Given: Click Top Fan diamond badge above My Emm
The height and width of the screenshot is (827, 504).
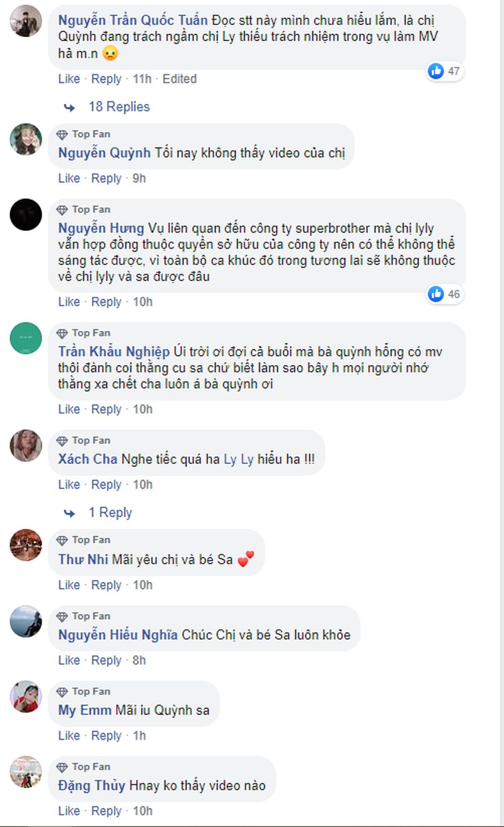Looking at the screenshot, I should [62, 692].
